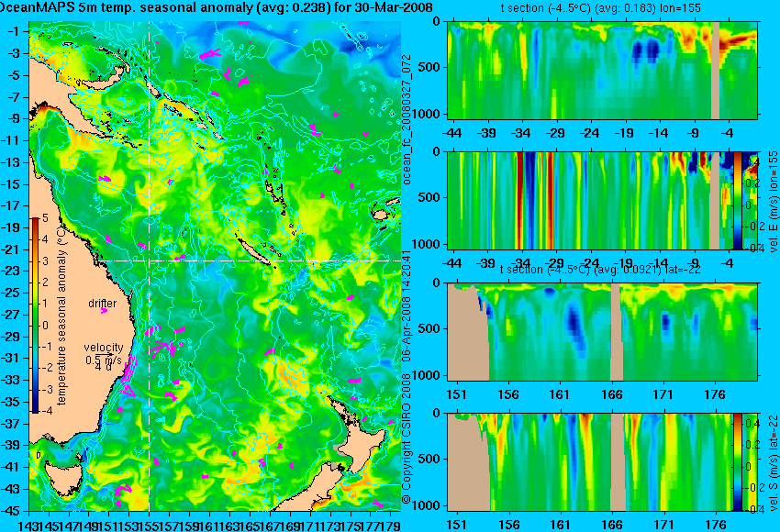Click the magenta drifter marker below the drifter label

point(104,311)
